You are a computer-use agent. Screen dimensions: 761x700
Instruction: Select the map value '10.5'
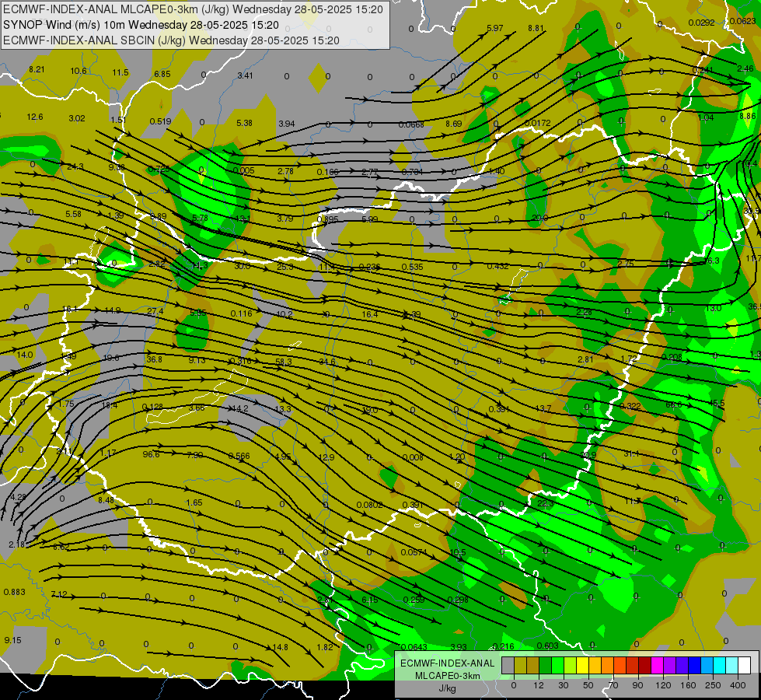458,552
